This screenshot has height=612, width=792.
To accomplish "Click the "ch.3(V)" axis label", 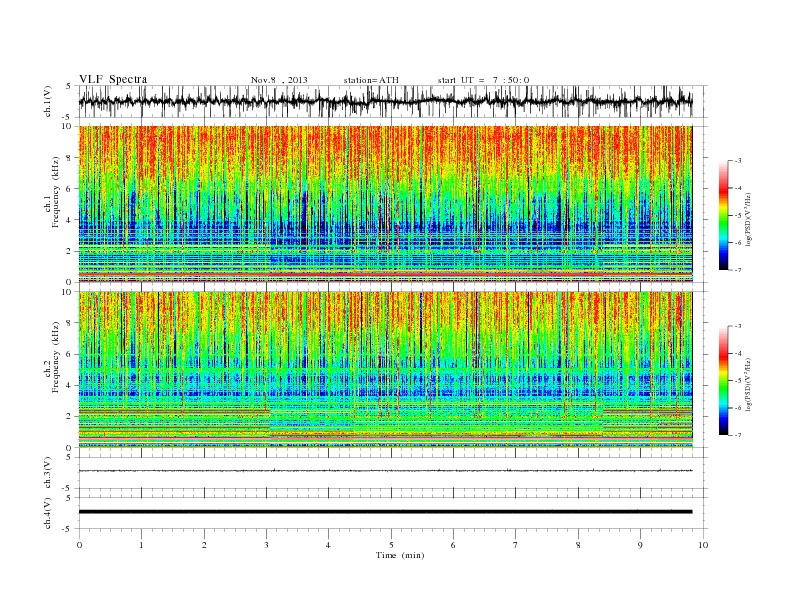I will (48, 472).
